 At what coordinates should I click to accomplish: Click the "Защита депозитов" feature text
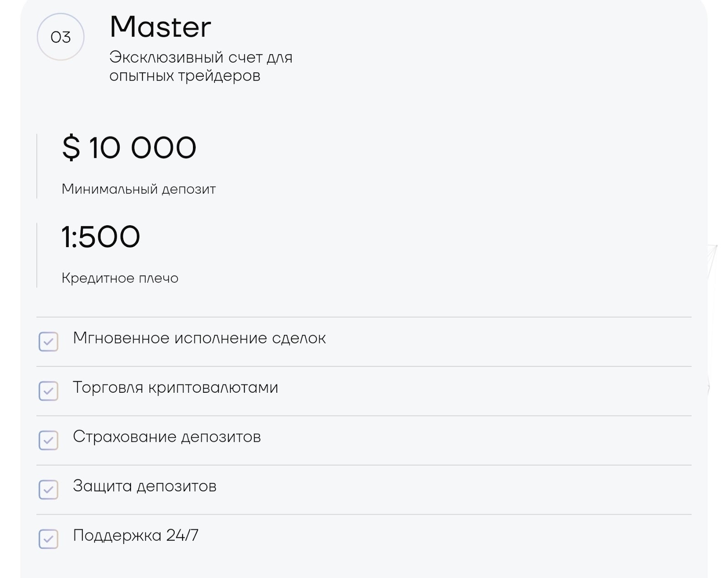coord(144,486)
